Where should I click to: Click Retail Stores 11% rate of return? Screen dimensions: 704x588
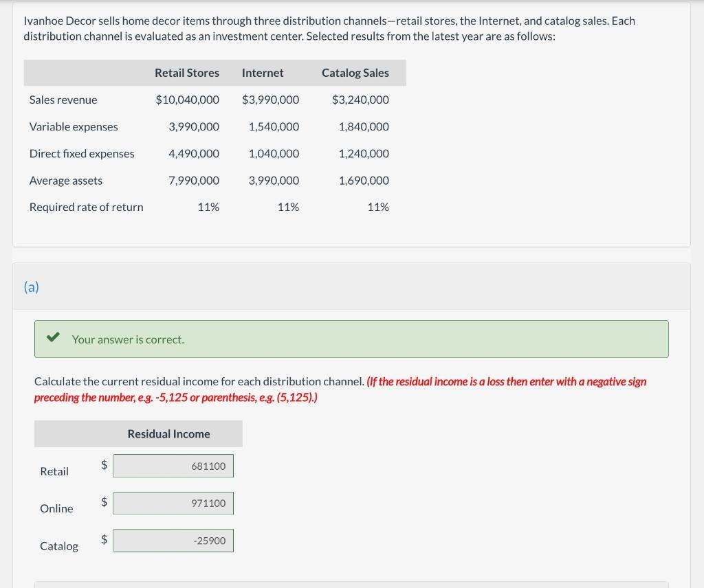coord(208,207)
